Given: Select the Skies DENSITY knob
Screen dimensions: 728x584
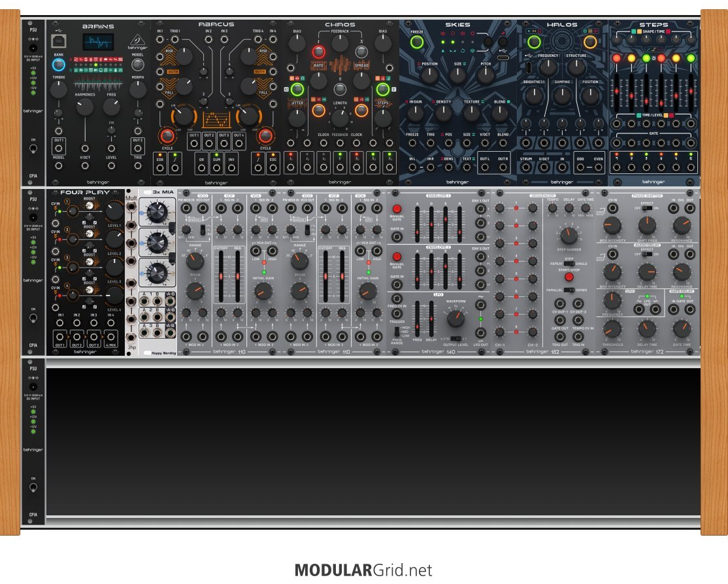Looking at the screenshot, I should point(443,113).
